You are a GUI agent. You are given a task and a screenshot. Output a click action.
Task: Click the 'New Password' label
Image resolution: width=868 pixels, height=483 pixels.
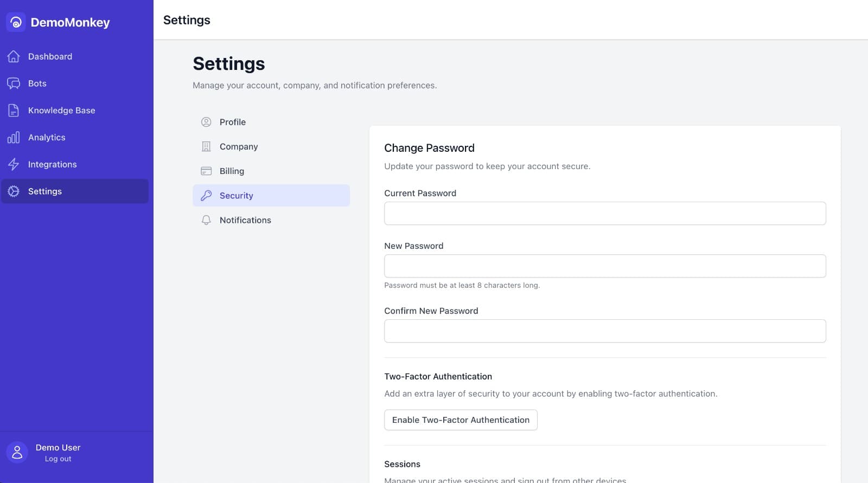coord(413,246)
